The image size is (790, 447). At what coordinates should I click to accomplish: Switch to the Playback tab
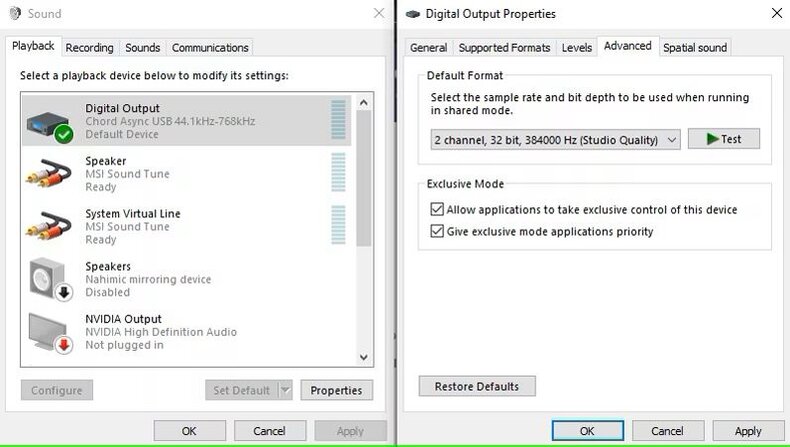pos(33,46)
